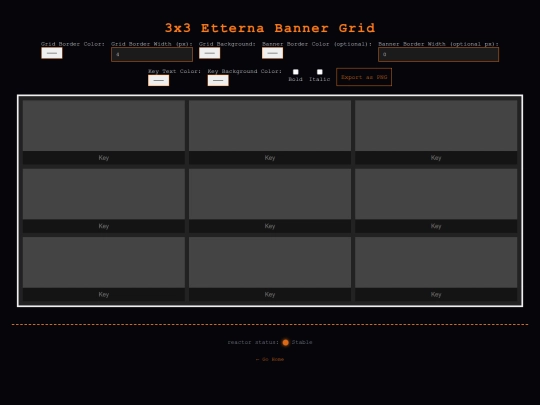Edit the Key label of bottom-right banner
The image size is (540, 405).
436,294
